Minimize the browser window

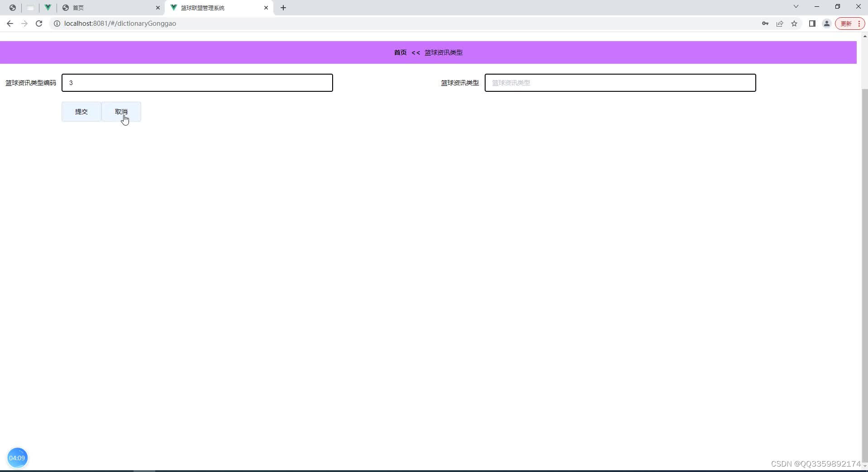click(817, 7)
